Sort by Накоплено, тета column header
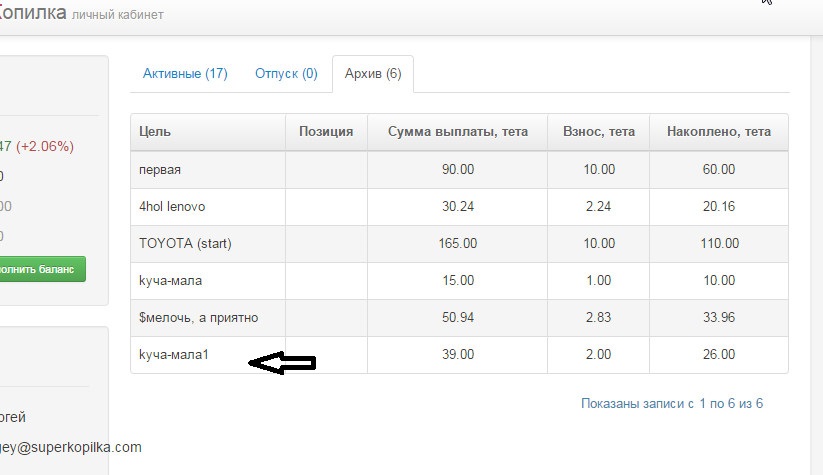The width and height of the screenshot is (823, 475). click(719, 131)
